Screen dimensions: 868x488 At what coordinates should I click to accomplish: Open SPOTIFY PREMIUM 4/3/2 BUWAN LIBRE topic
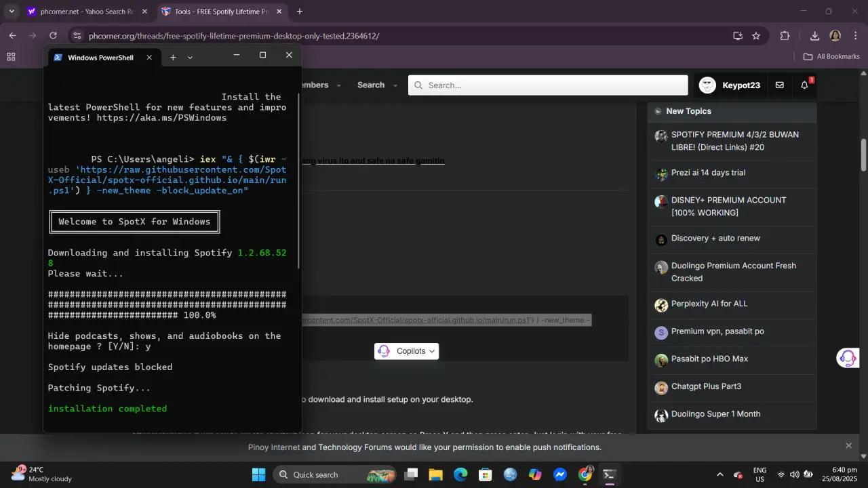[735, 141]
